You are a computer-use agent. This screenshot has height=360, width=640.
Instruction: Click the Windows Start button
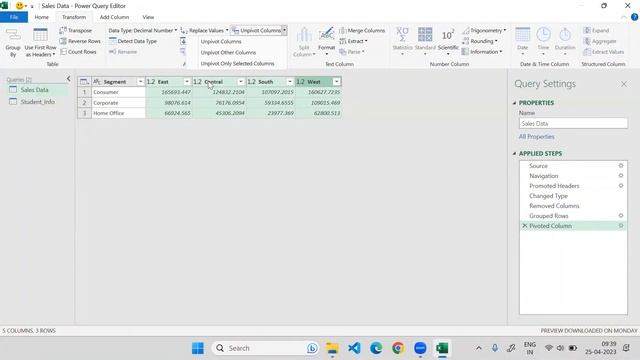[198, 348]
